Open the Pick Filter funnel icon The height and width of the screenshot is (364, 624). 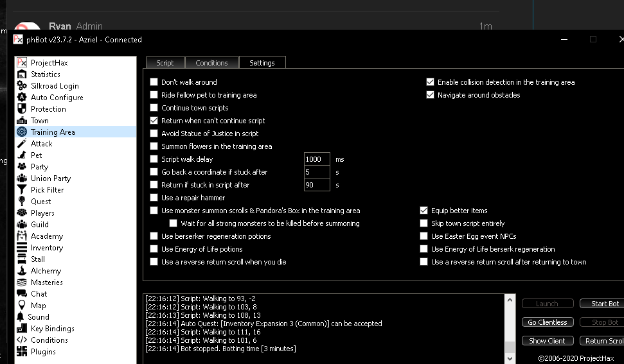(x=22, y=190)
